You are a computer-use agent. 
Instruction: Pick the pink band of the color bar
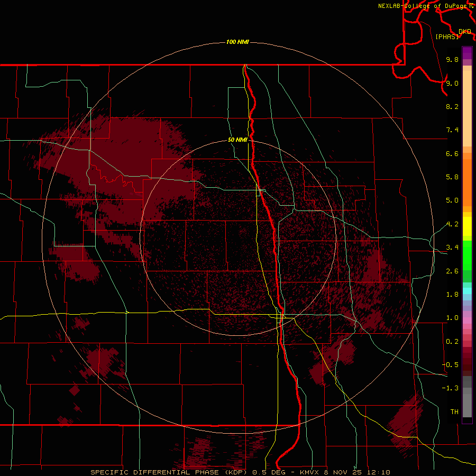coord(467,321)
